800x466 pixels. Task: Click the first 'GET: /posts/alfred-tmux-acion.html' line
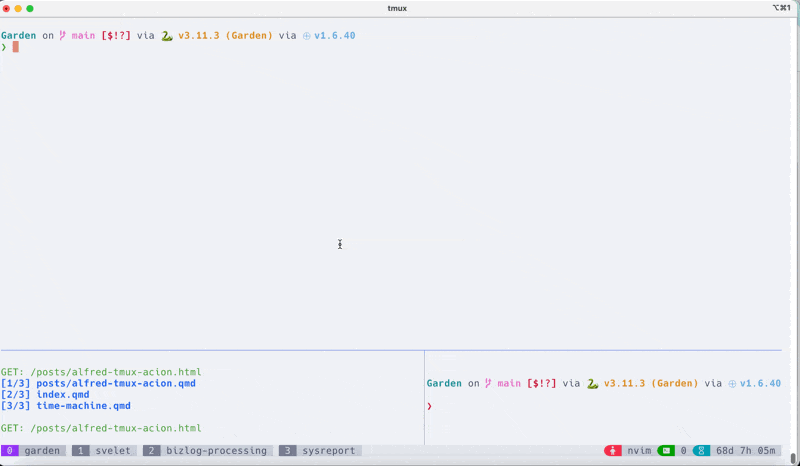click(x=101, y=372)
